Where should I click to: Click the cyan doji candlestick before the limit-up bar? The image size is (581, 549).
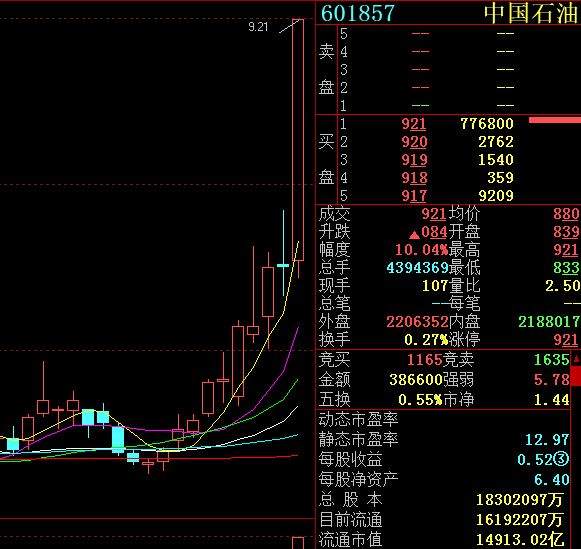tap(283, 265)
